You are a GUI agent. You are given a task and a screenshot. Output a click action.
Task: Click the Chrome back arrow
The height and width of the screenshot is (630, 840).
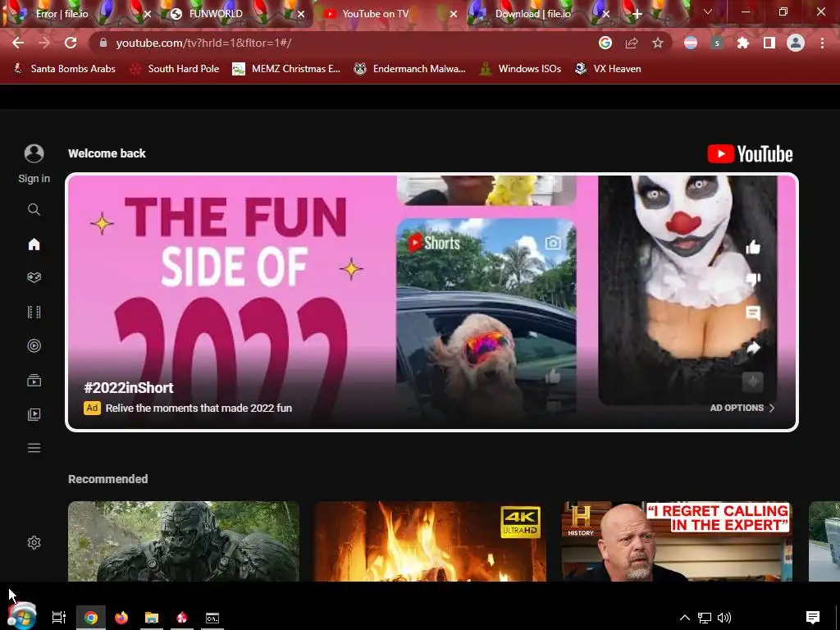tap(18, 43)
